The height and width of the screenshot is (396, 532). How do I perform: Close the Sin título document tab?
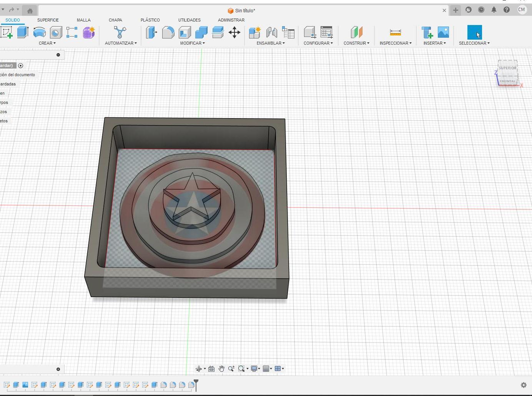pyautogui.click(x=444, y=10)
